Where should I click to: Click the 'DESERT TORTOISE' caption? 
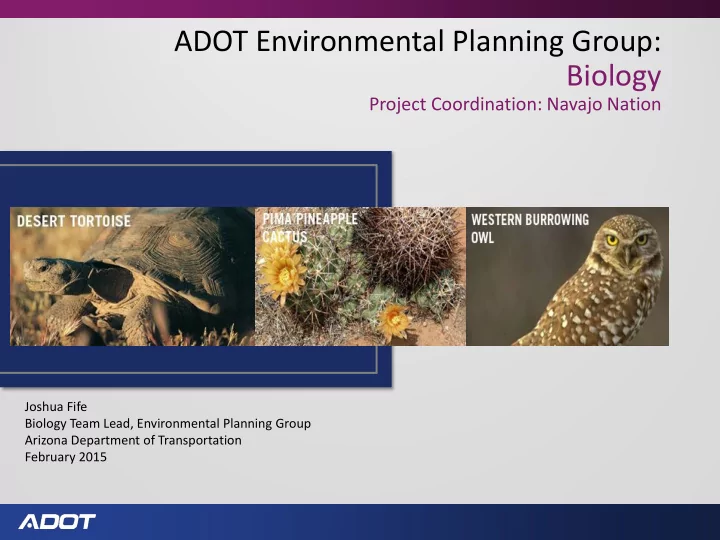tap(74, 221)
